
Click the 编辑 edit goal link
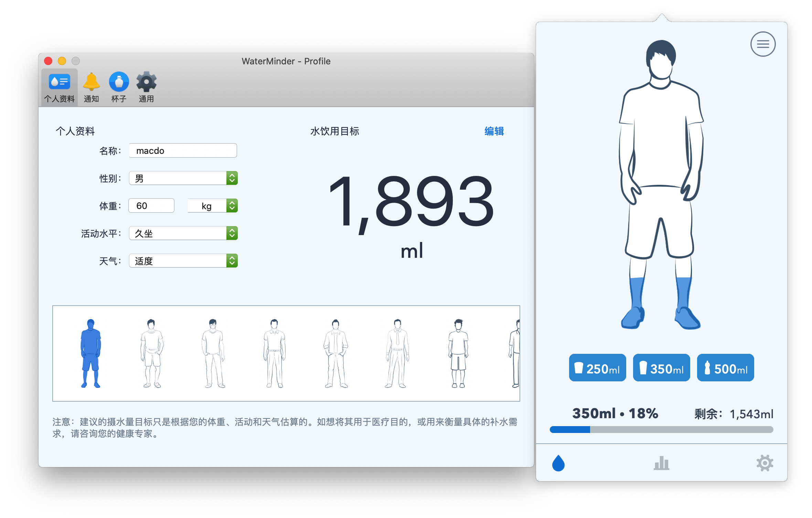coord(494,131)
